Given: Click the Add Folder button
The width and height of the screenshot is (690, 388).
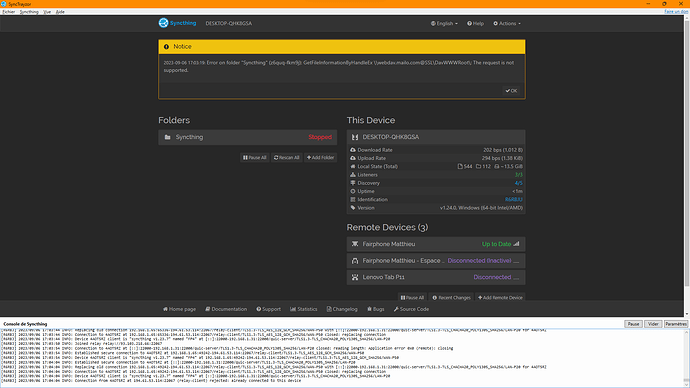Looking at the screenshot, I should click(320, 157).
